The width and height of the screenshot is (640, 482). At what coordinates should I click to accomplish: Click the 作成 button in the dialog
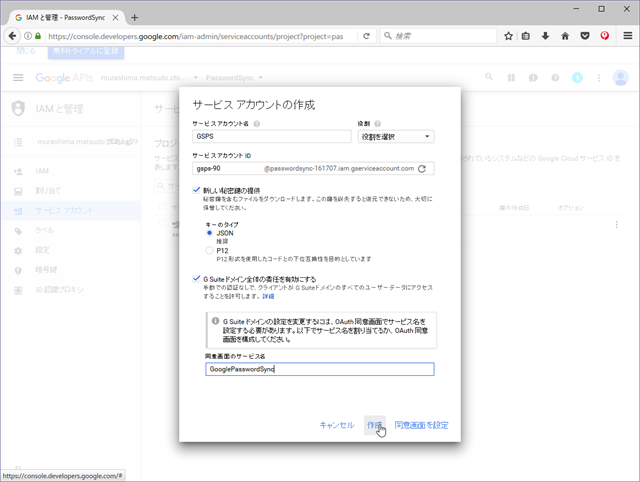[x=374, y=425]
